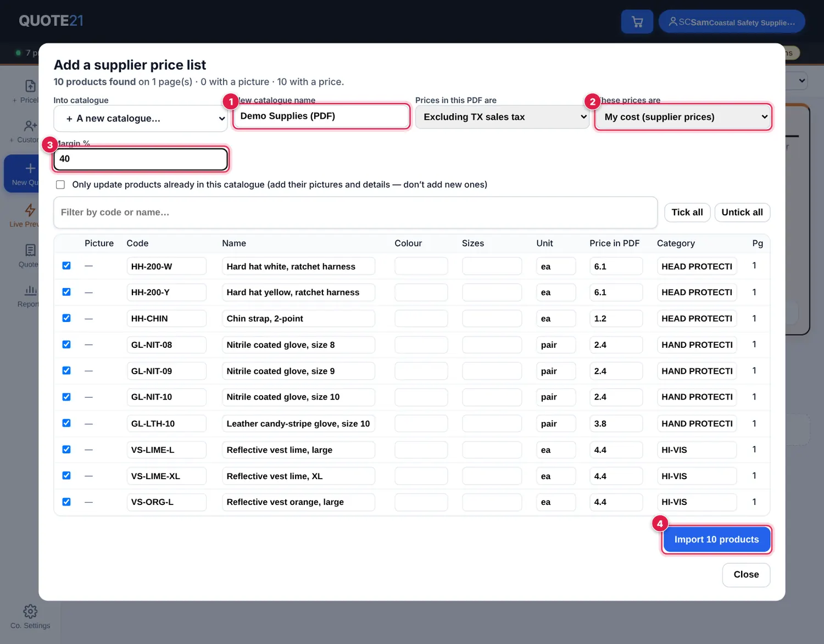824x644 pixels.
Task: Edit the HI-VIS category for VS-LIME-L
Action: [697, 450]
